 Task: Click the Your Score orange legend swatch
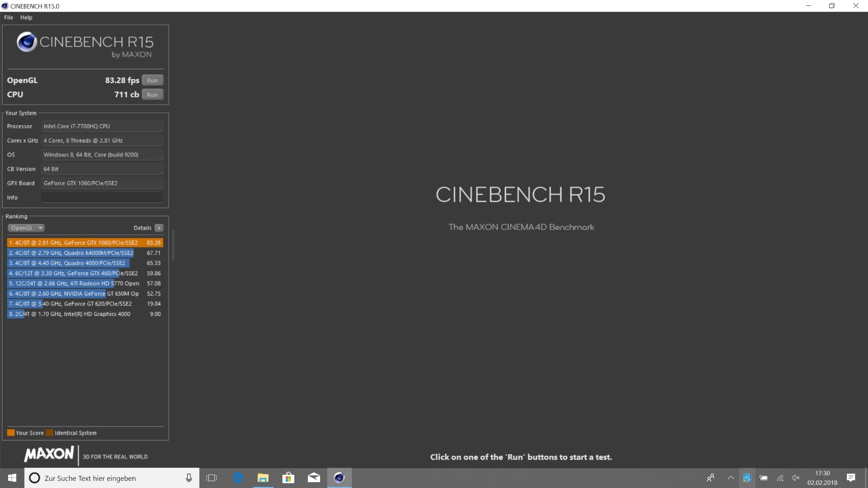11,433
